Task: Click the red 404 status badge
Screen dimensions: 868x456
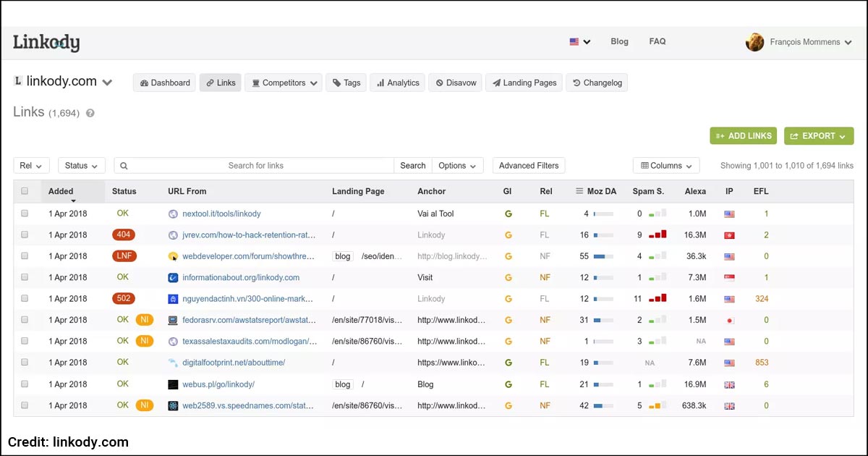Action: coord(123,235)
